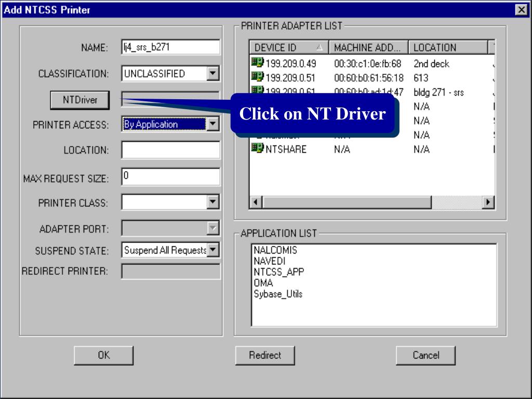
Task: Open the CLASSIFICATION dropdown
Action: coord(212,73)
